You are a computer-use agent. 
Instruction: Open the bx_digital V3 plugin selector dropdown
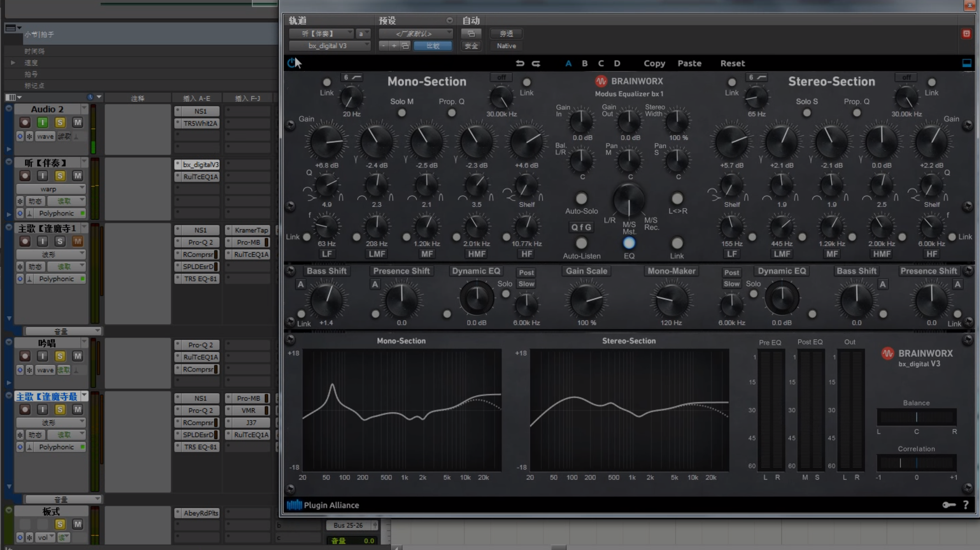pos(329,46)
